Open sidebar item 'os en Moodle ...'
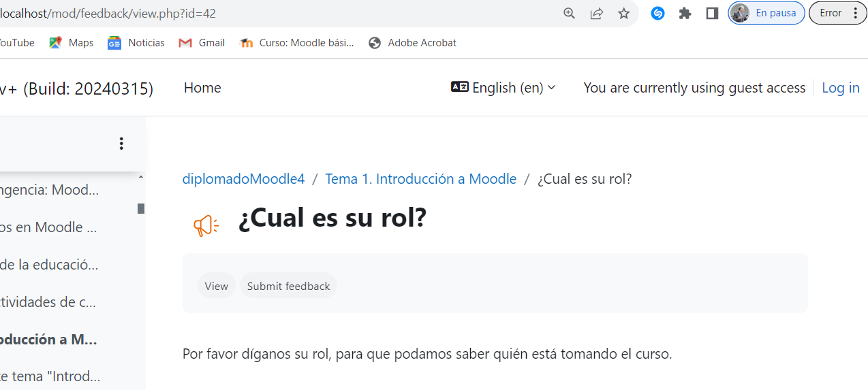The width and height of the screenshot is (868, 390). [48, 227]
